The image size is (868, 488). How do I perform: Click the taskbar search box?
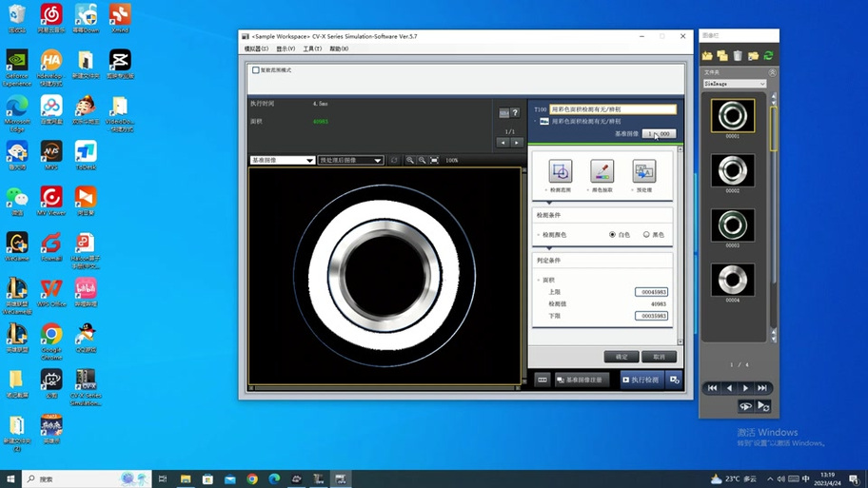pos(87,479)
